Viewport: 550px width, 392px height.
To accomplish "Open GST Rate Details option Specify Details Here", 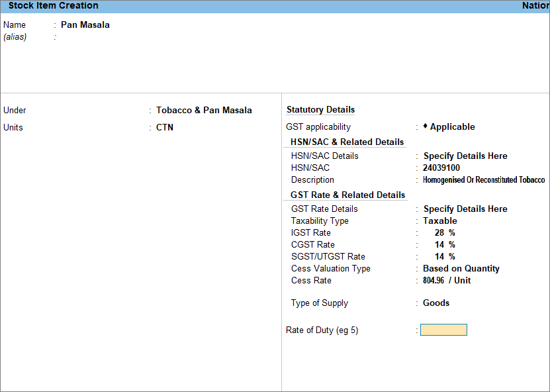I will tap(465, 209).
